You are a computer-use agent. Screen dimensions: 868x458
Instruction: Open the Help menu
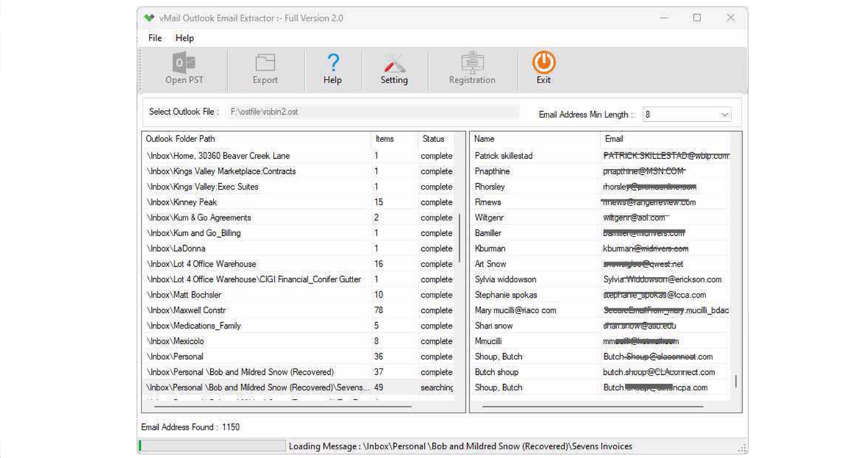point(185,38)
